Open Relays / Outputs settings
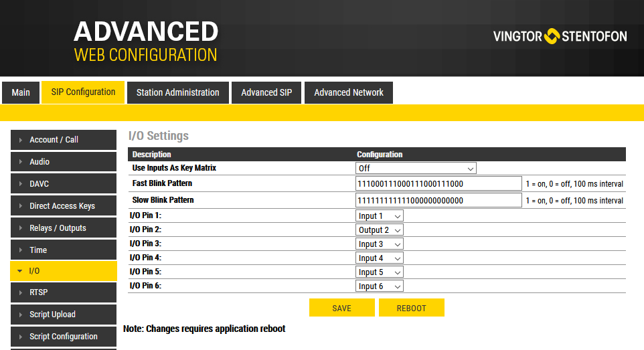The image size is (644, 350). [64, 228]
